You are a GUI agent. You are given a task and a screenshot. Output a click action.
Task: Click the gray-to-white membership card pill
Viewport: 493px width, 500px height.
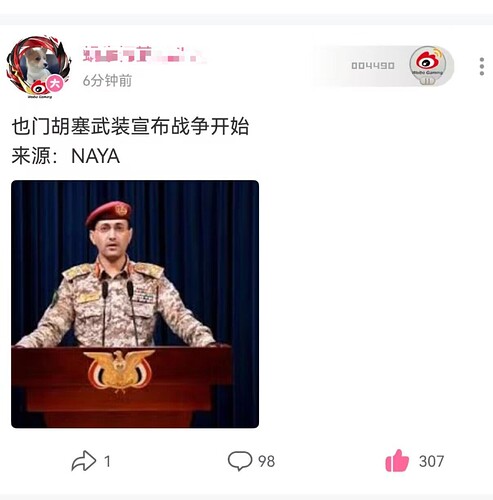[382, 66]
